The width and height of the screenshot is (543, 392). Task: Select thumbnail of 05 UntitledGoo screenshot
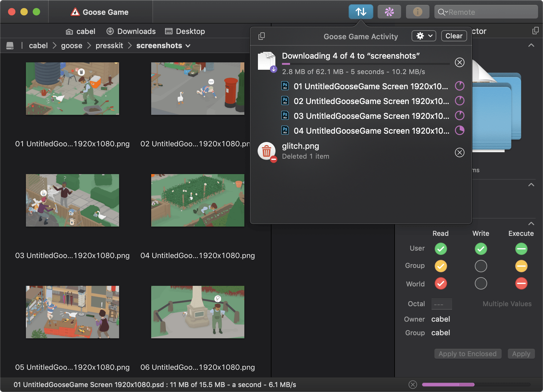pyautogui.click(x=73, y=312)
